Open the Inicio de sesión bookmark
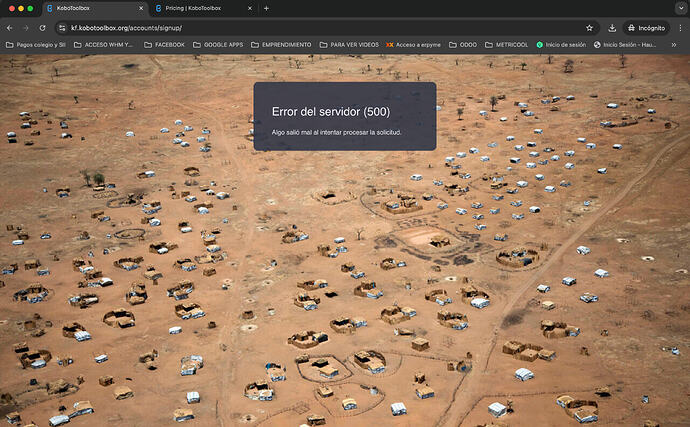Screen dimensions: 690x427 561,45
